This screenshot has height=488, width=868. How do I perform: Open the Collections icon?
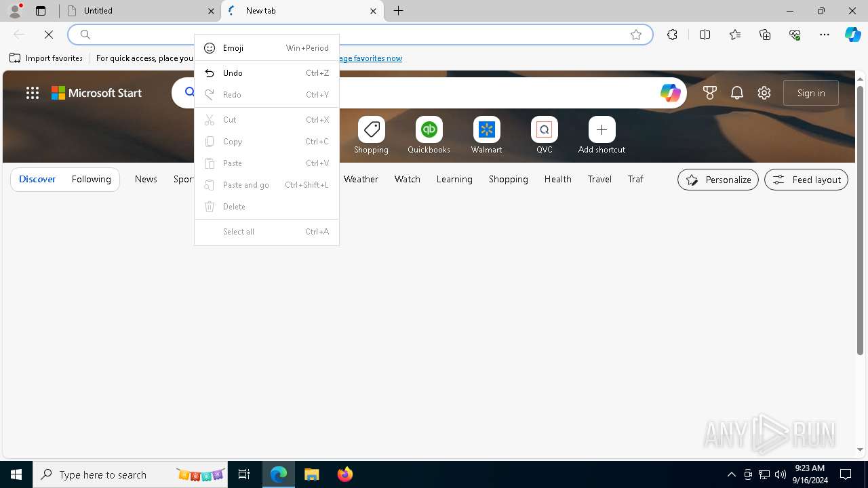point(765,35)
